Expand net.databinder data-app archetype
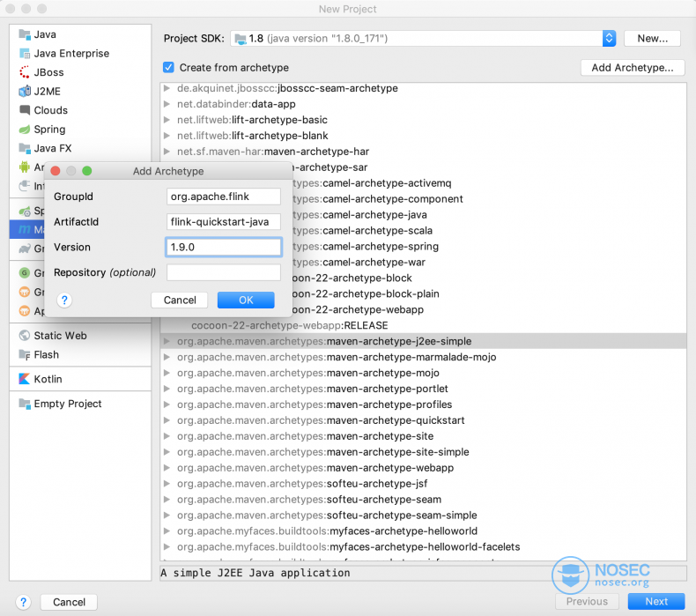Screen dimensions: 696x616 [x=167, y=104]
